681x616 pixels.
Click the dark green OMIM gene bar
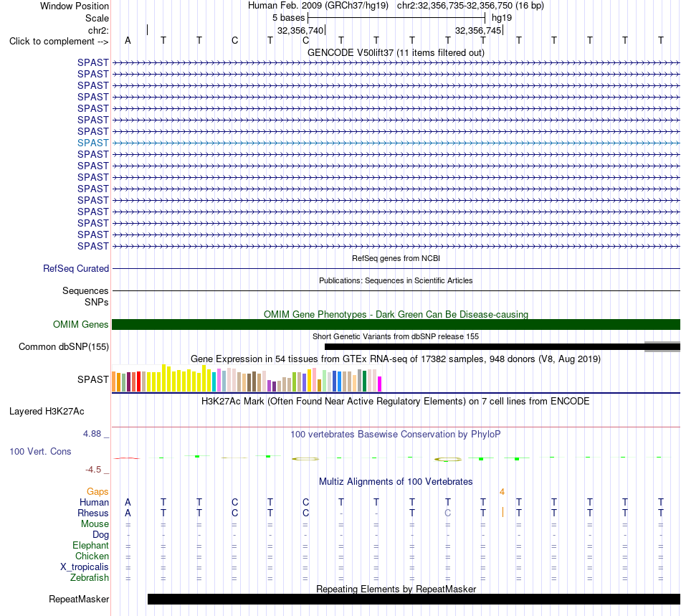point(396,325)
